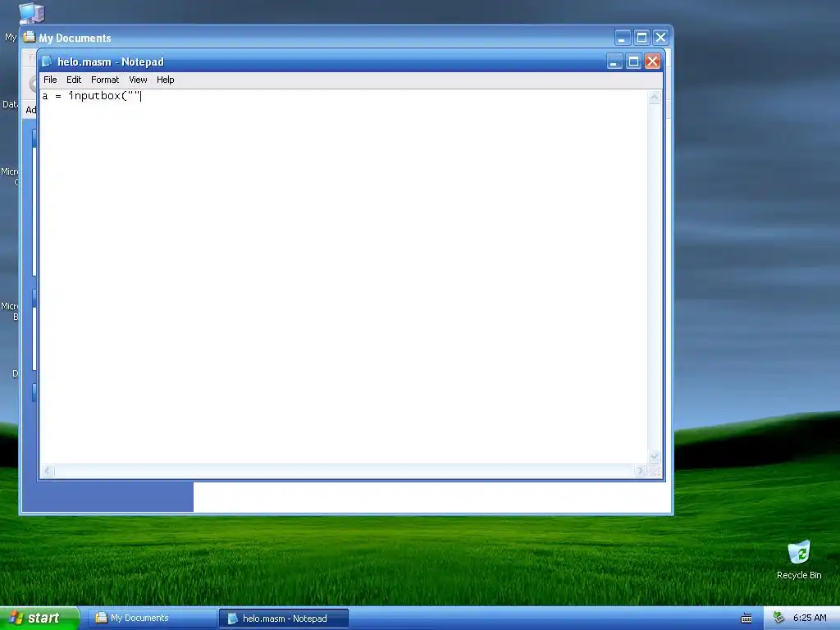Close the My Documents window
Viewport: 840px width, 630px height.
point(660,38)
